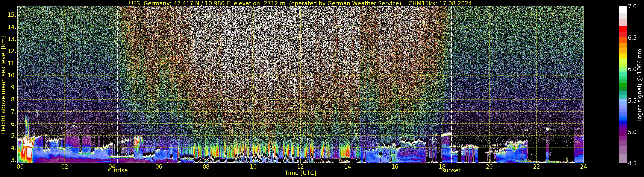This screenshot has height=177, width=644.
Task: Click the '4.5' colorbar tick value
Action: 632,163
